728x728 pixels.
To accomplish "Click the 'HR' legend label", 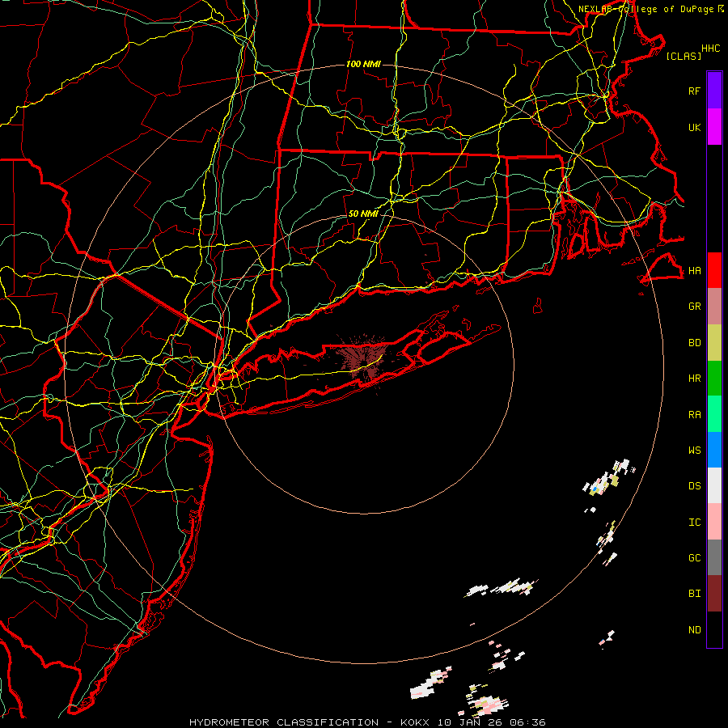I will [694, 379].
